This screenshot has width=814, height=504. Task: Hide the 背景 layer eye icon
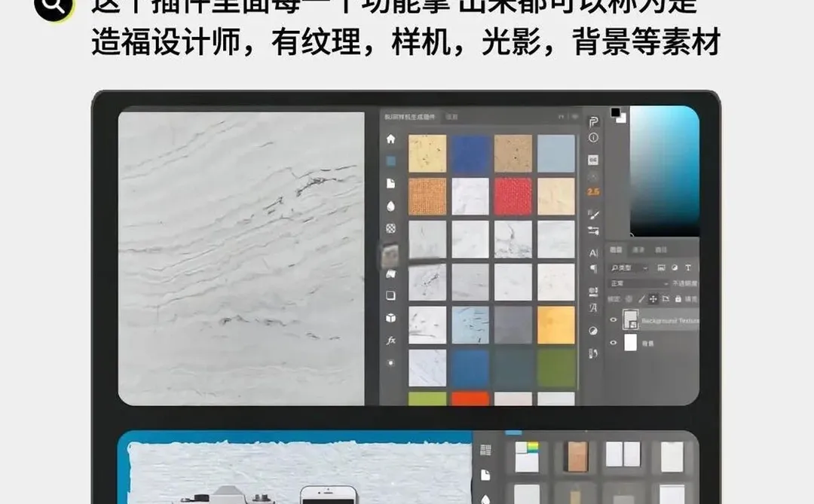(x=613, y=343)
